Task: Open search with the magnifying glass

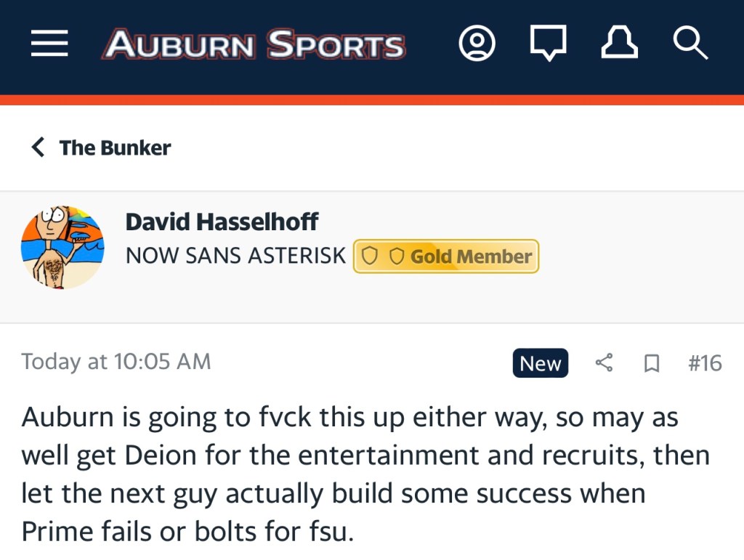Action: tap(690, 44)
